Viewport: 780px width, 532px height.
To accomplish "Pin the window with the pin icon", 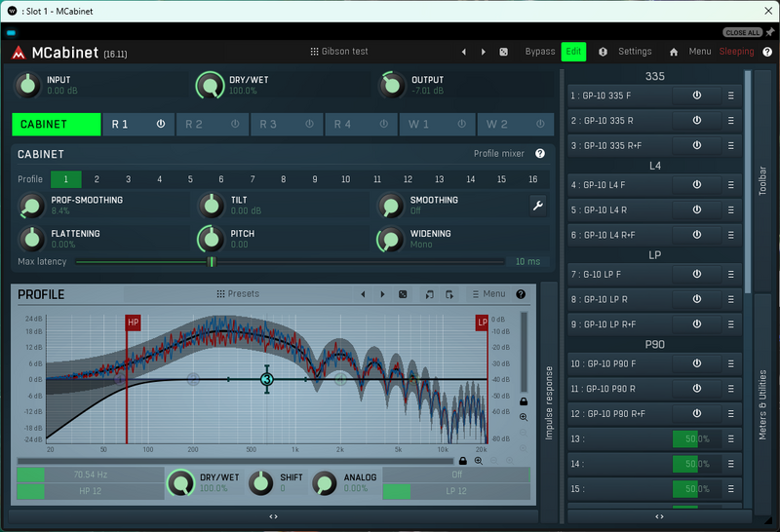I will click(770, 32).
